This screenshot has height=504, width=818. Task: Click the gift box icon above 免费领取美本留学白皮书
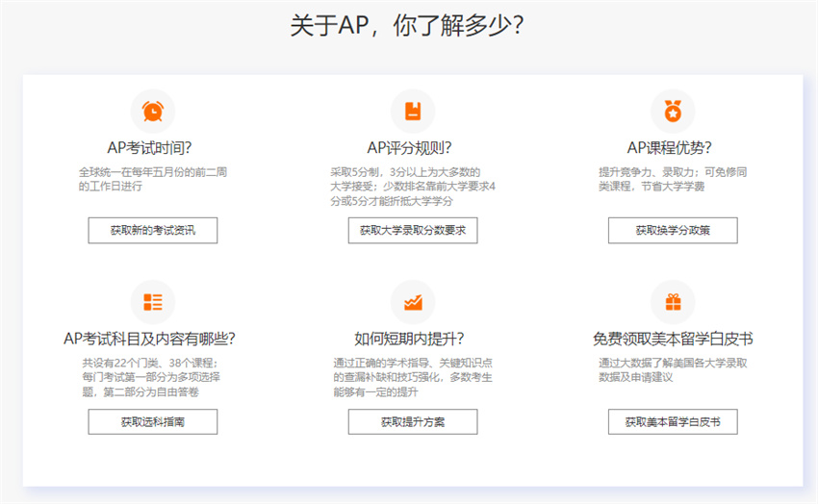click(673, 302)
